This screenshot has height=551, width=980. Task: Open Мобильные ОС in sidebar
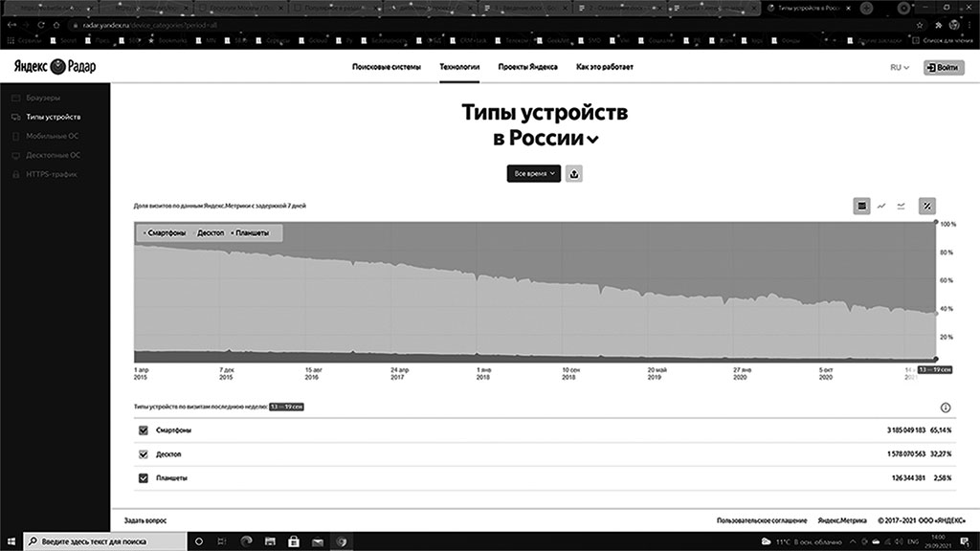click(53, 136)
